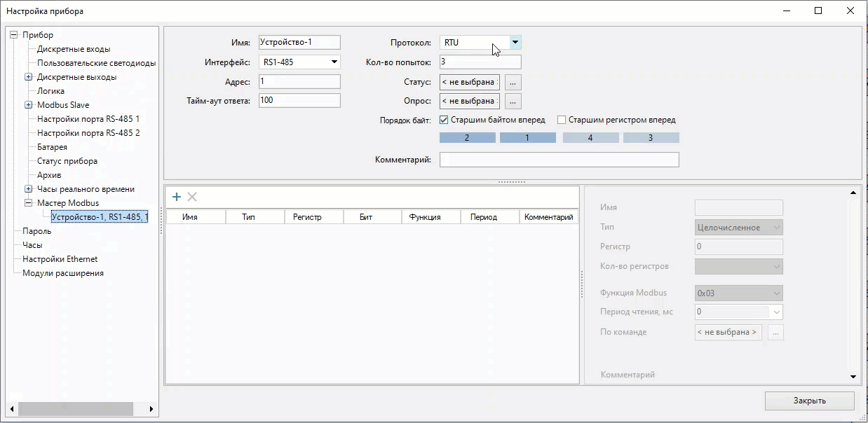Click byte order block labeled 2
This screenshot has width=868, height=423.
point(467,138)
